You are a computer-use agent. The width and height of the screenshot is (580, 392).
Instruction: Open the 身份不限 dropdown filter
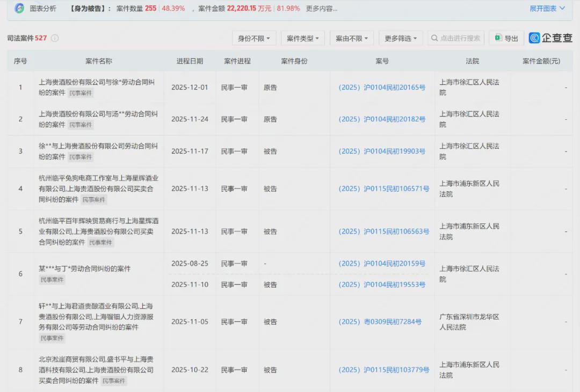point(254,38)
